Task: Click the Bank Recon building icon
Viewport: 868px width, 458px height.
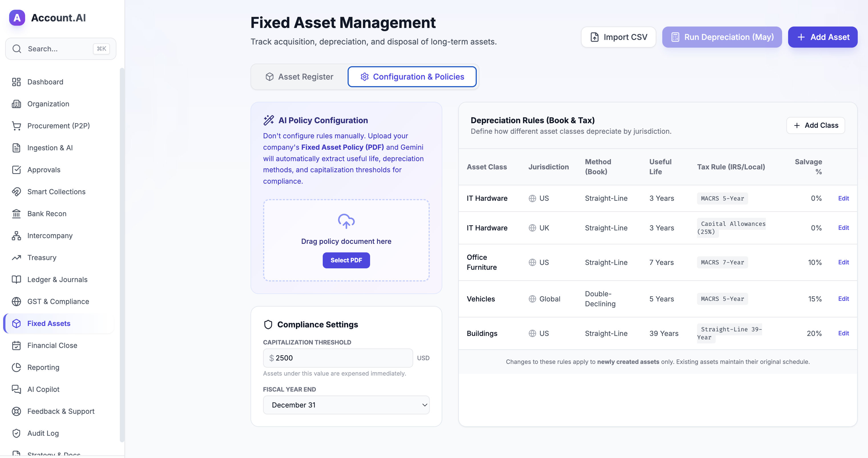Action: point(16,214)
